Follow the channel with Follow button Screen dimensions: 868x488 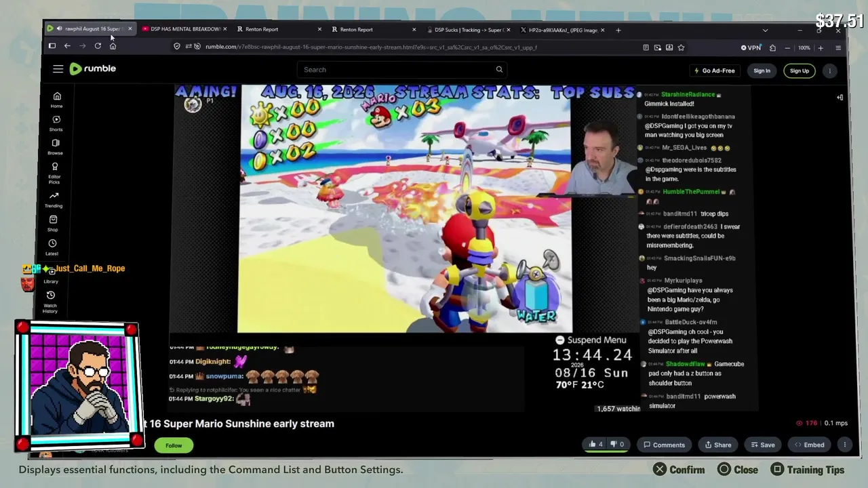click(x=174, y=445)
